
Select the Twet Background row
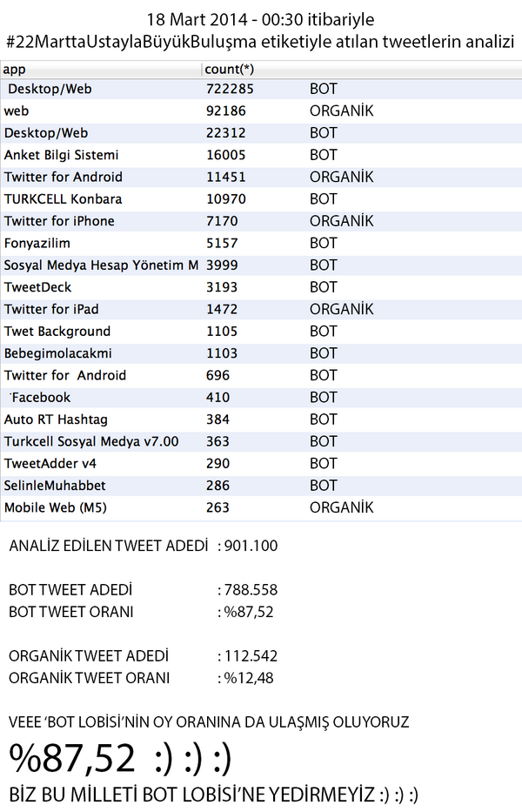coord(261,331)
